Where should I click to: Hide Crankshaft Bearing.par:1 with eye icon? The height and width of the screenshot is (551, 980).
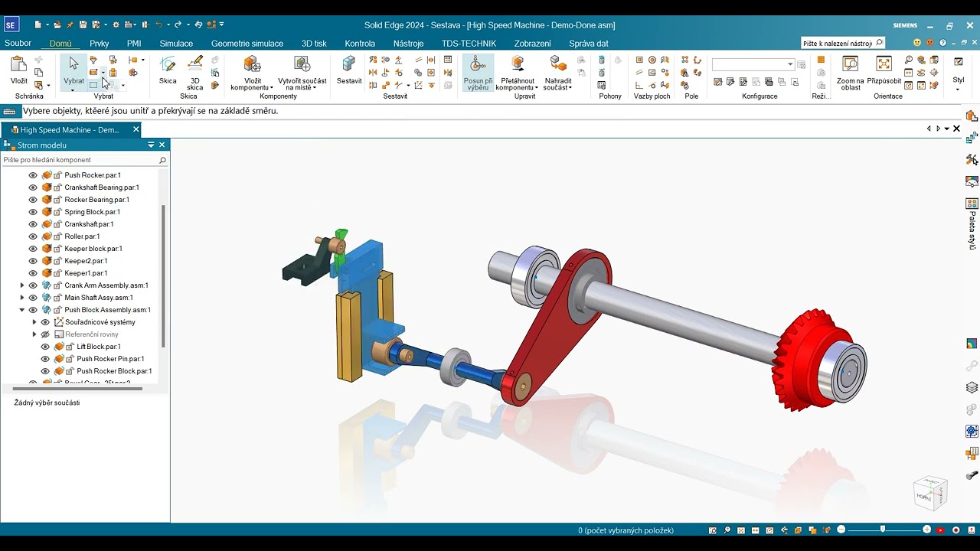point(33,187)
